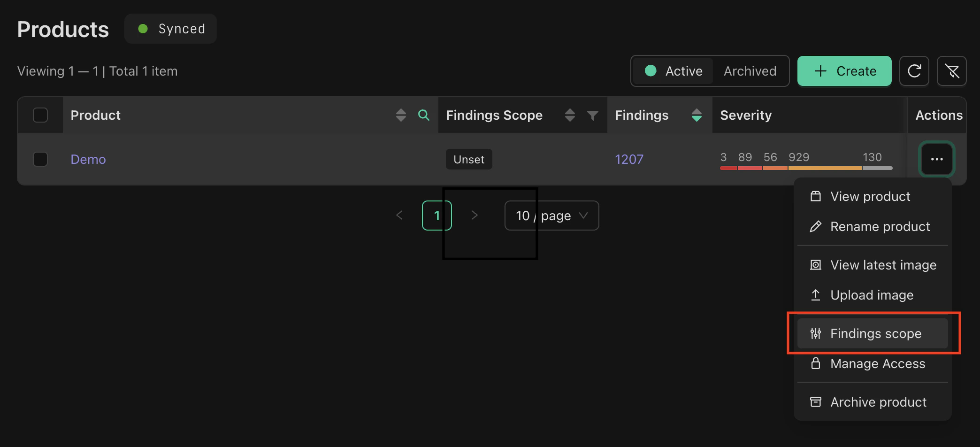
Task: Click the severity distribution bar for Demo
Action: tap(805, 168)
